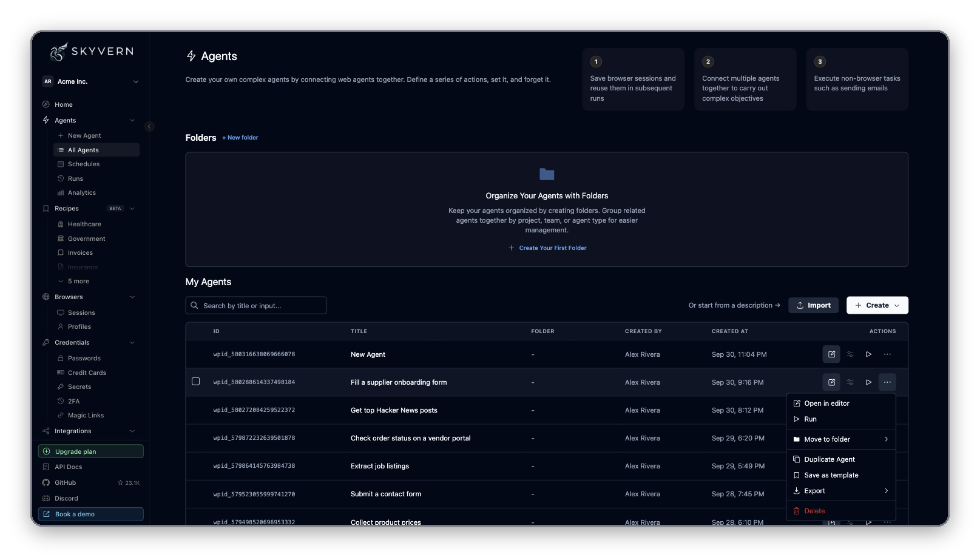The width and height of the screenshot is (980, 557).
Task: Open the Create dropdown button
Action: pos(877,305)
